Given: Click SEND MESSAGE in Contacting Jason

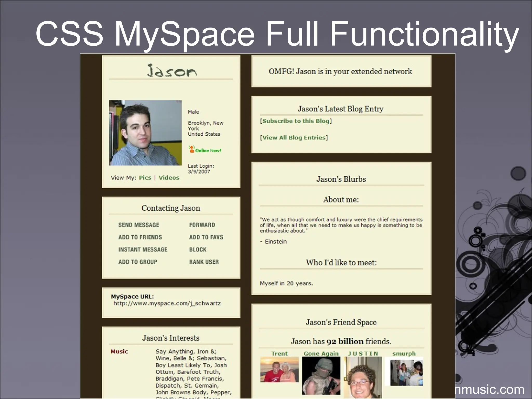Looking at the screenshot, I should pos(139,225).
